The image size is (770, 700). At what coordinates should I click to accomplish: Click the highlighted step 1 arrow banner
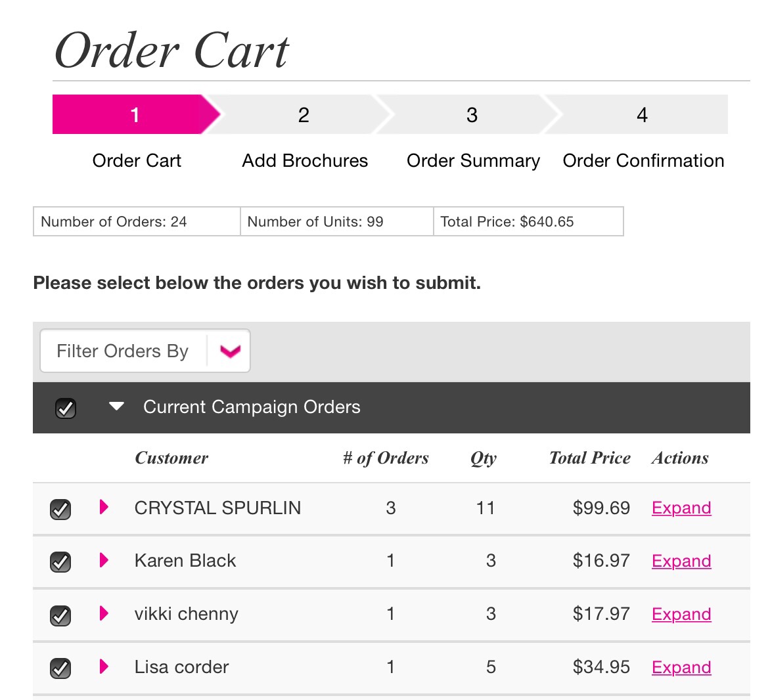click(x=135, y=114)
